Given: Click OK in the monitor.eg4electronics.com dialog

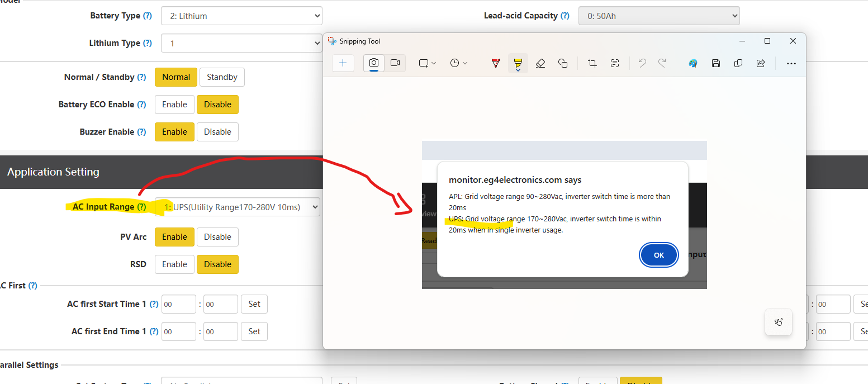Looking at the screenshot, I should click(659, 255).
